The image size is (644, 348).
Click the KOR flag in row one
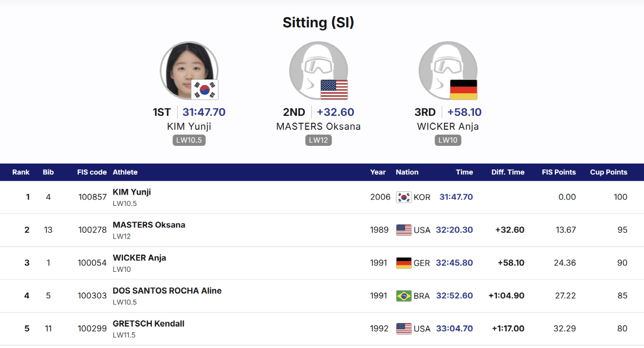[404, 197]
